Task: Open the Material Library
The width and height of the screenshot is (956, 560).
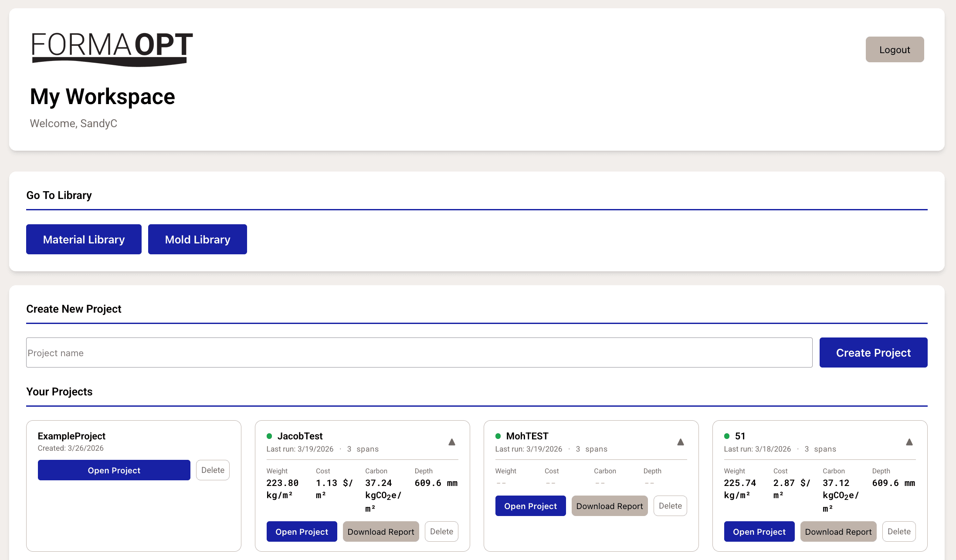Action: pyautogui.click(x=84, y=239)
